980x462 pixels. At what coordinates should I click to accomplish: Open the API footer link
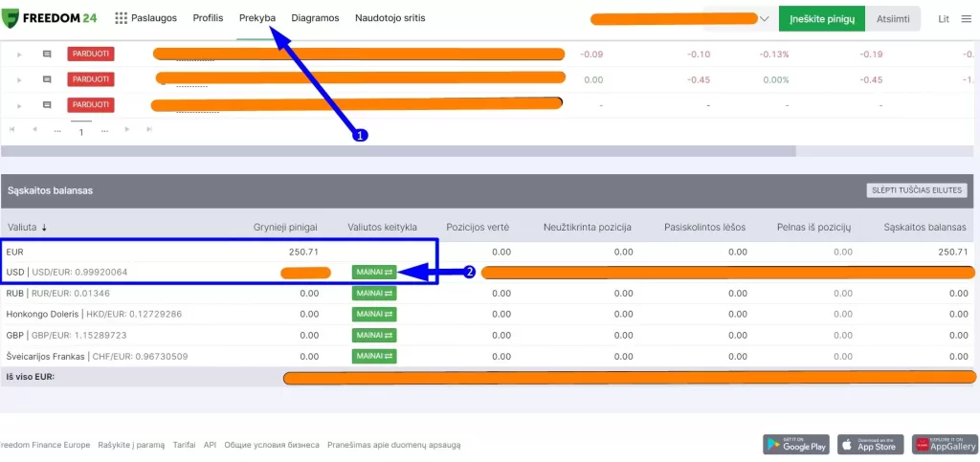(210, 445)
